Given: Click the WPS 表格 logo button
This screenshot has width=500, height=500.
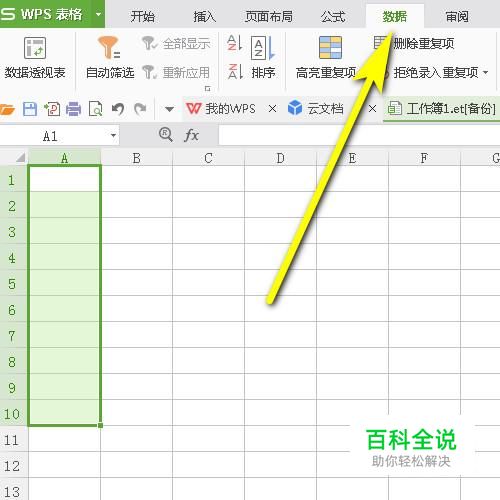Looking at the screenshot, I should 42,14.
